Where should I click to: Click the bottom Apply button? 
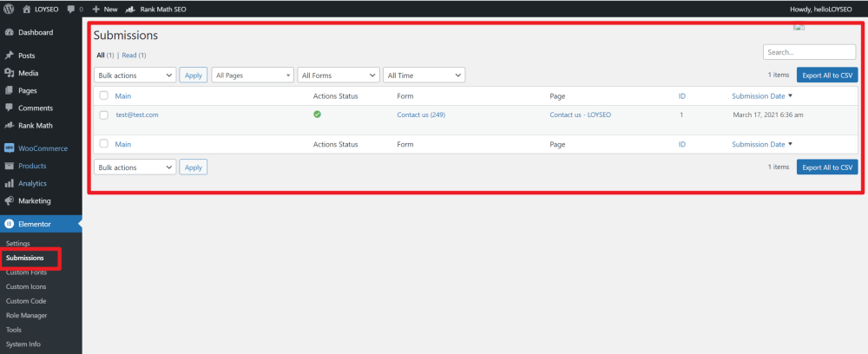194,167
